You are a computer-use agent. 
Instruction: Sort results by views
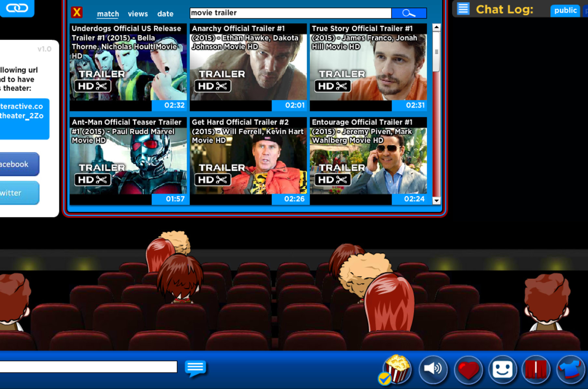(x=138, y=14)
